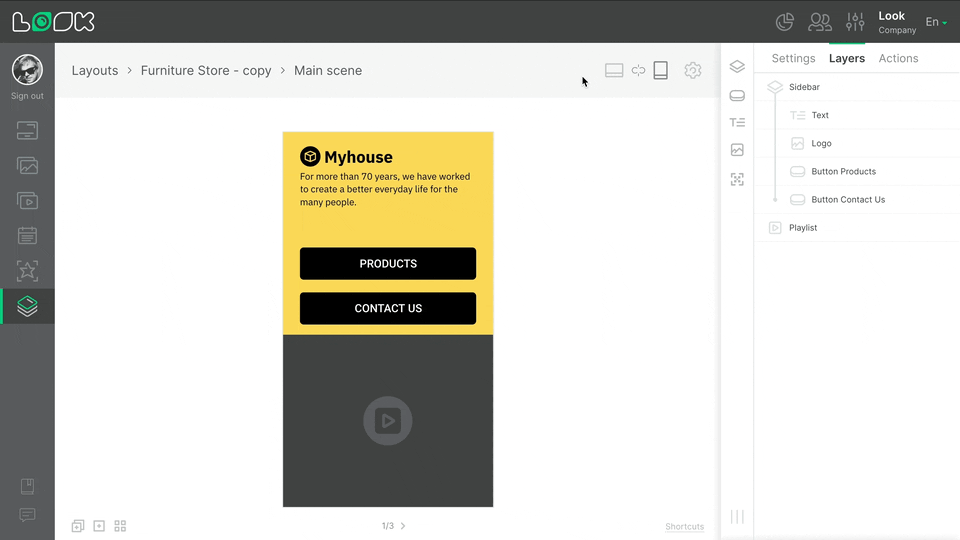Screen dimensions: 960x540
Task: Switch to the Actions tab
Action: [898, 58]
